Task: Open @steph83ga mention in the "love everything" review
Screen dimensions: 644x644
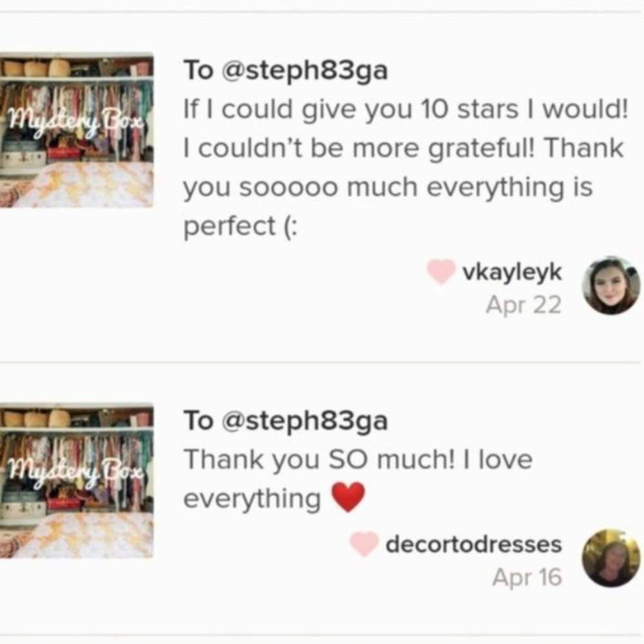Action: [x=304, y=421]
